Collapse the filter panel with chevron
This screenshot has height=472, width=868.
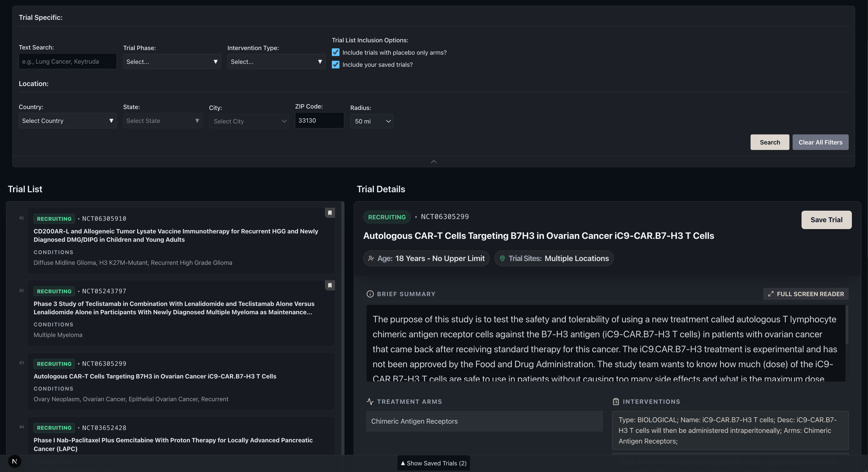434,162
